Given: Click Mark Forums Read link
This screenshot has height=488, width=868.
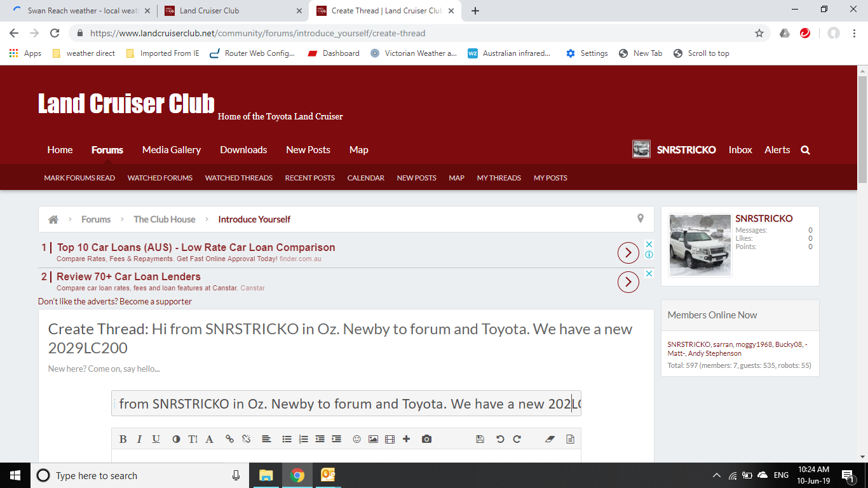Looking at the screenshot, I should [79, 178].
